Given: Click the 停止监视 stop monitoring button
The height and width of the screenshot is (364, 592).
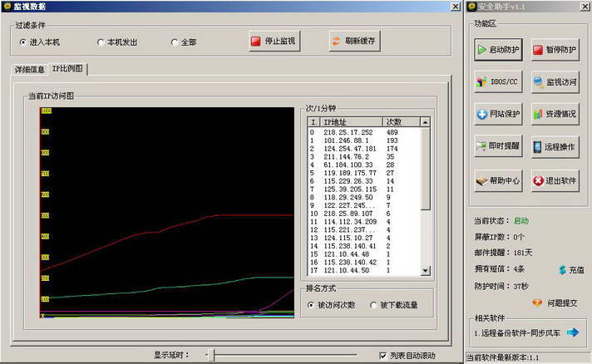Looking at the screenshot, I should 274,41.
